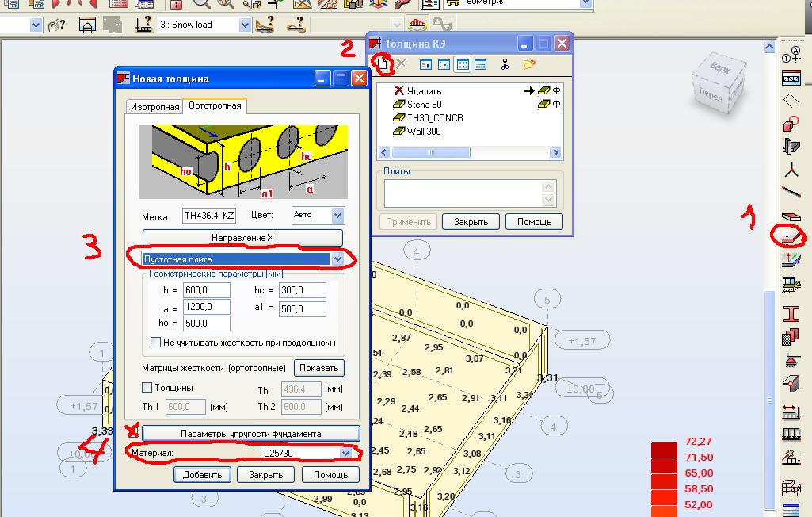This screenshot has height=517, width=812.
Task: Click the new thickness definition icon
Action: [384, 64]
